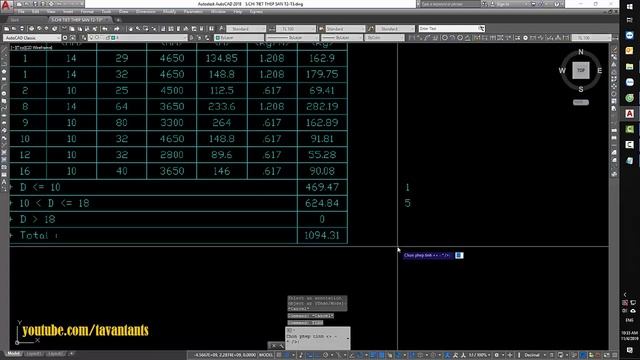Toggle the Annotation Monitor plus icon
The width and height of the screenshot is (640, 360).
coord(510,355)
